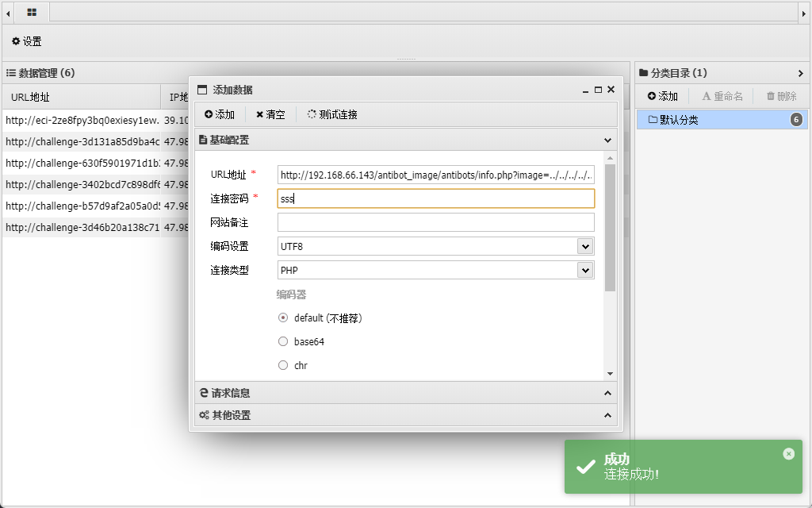Open the 设置 settings menu
Image resolution: width=812 pixels, height=508 pixels.
pos(26,41)
